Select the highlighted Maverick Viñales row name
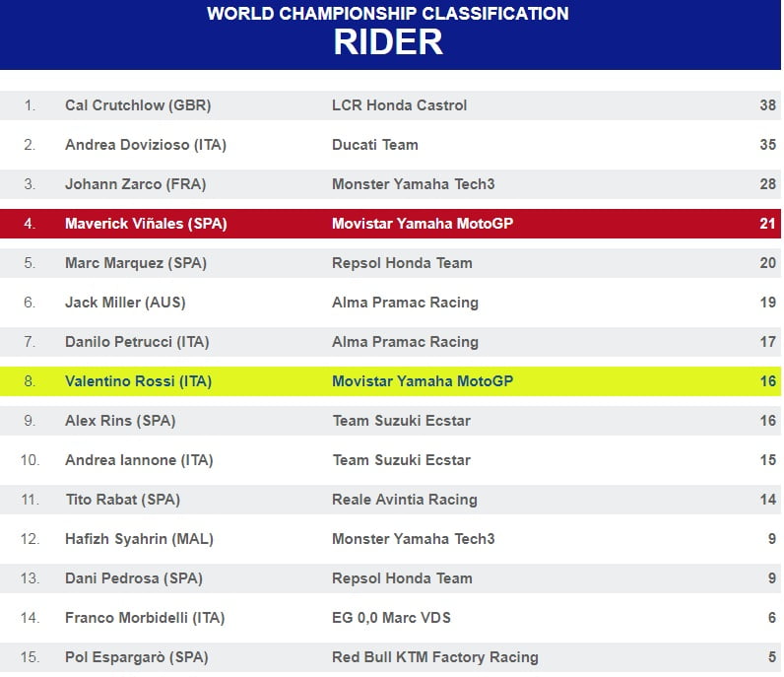 point(146,224)
